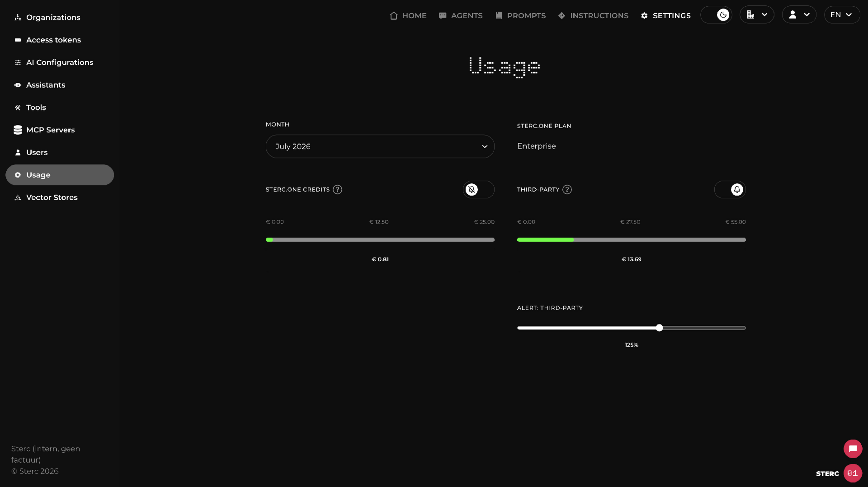Click the Settings gear icon

(x=644, y=15)
